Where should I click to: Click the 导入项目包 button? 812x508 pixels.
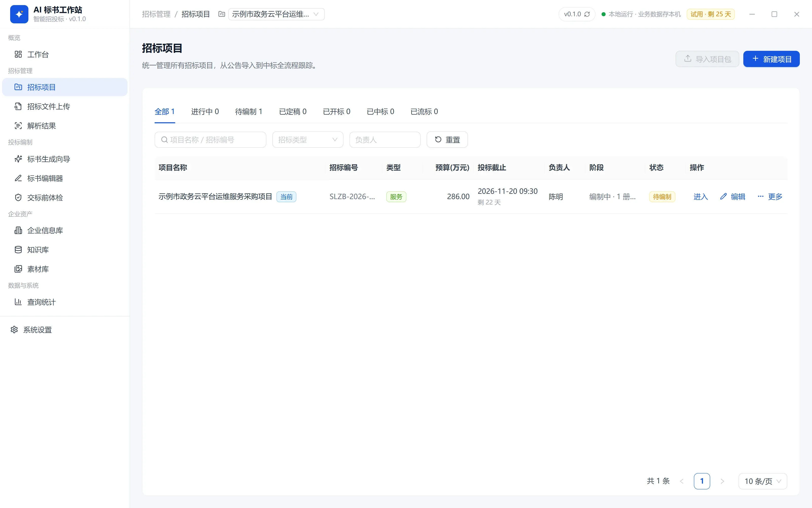coord(707,59)
